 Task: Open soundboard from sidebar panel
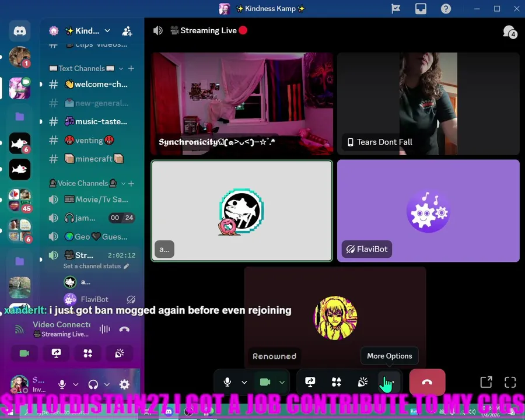(x=120, y=353)
